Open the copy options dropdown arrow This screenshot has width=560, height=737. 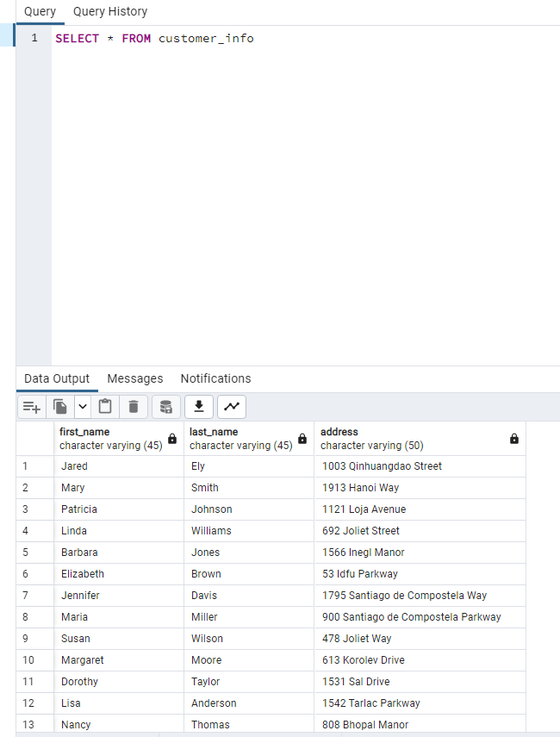[x=82, y=407]
